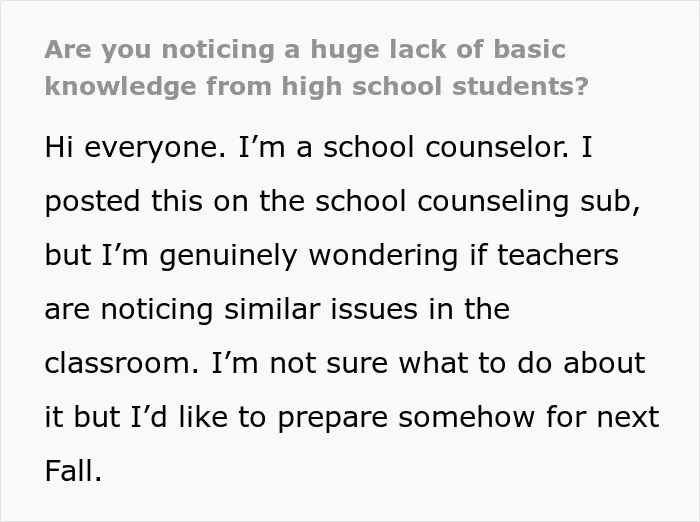The height and width of the screenshot is (522, 700).
Task: Click the word 'genuinely' in the paragraph
Action: 228,256
